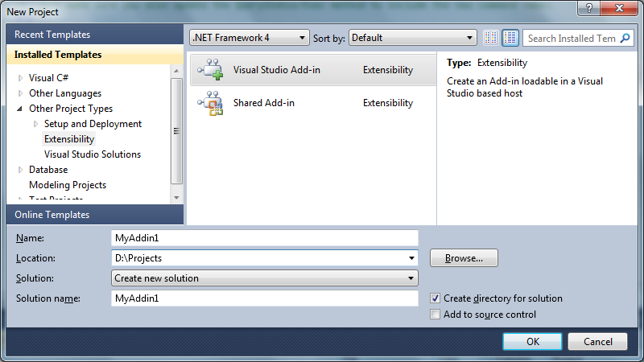644x362 pixels.
Task: Click the OK button
Action: (x=532, y=341)
